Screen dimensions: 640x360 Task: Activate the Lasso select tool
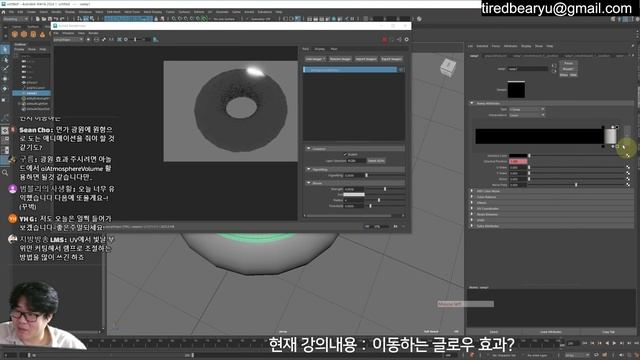[x=5, y=60]
